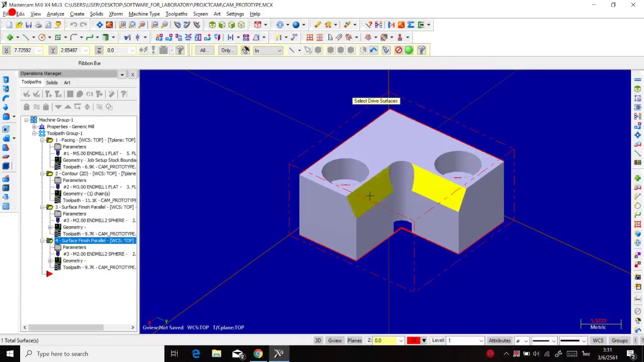This screenshot has height=362, width=644.
Task: Click the Gview button in status bar
Action: point(335,340)
